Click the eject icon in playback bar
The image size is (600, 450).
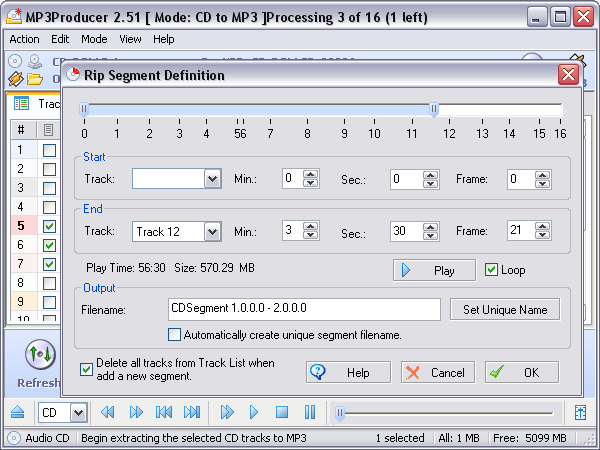(x=18, y=412)
